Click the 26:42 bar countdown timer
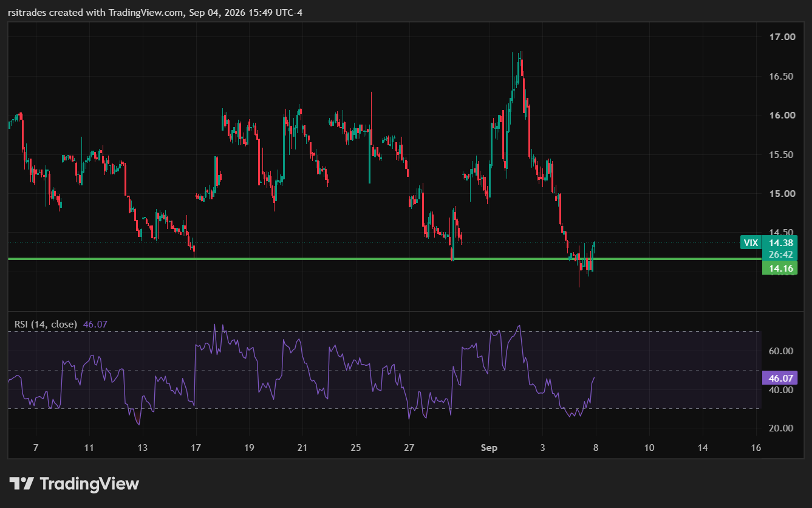The image size is (812, 508). pos(780,254)
